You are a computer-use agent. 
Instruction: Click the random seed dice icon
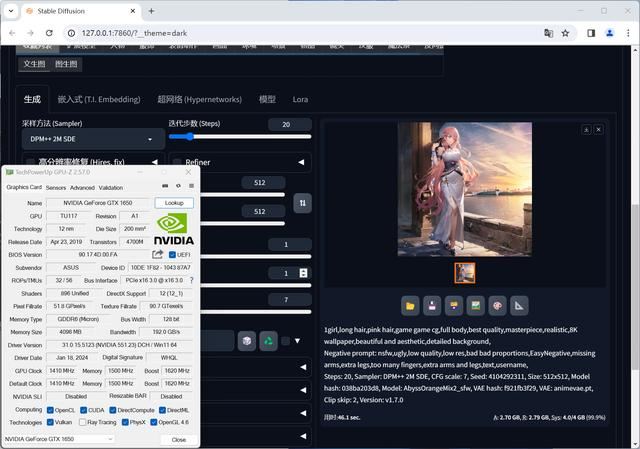(247, 341)
